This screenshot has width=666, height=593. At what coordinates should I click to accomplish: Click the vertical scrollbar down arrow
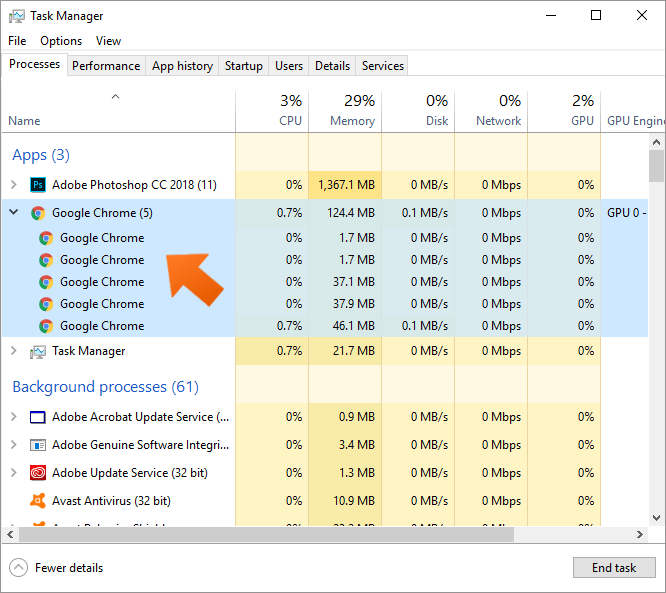coord(656,518)
